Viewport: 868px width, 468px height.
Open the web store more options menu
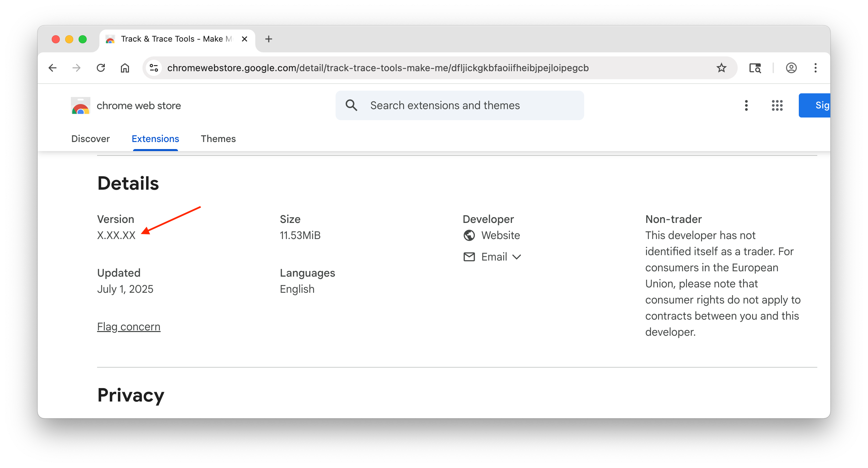746,105
